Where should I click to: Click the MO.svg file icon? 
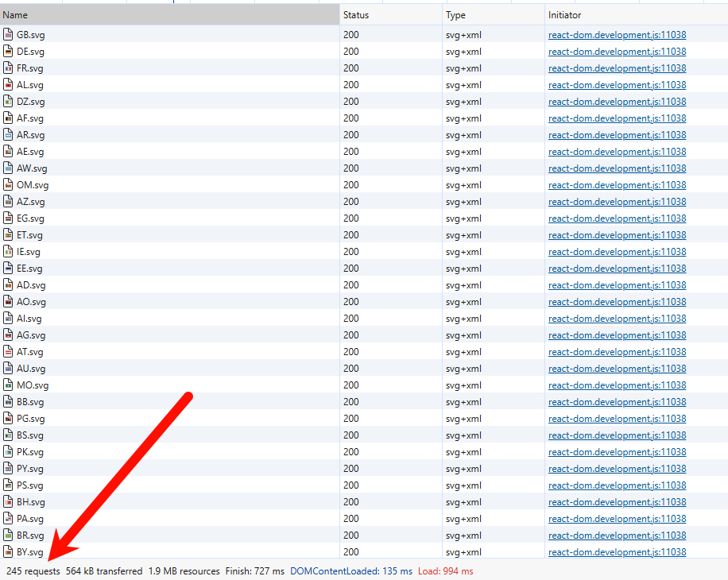click(x=8, y=385)
